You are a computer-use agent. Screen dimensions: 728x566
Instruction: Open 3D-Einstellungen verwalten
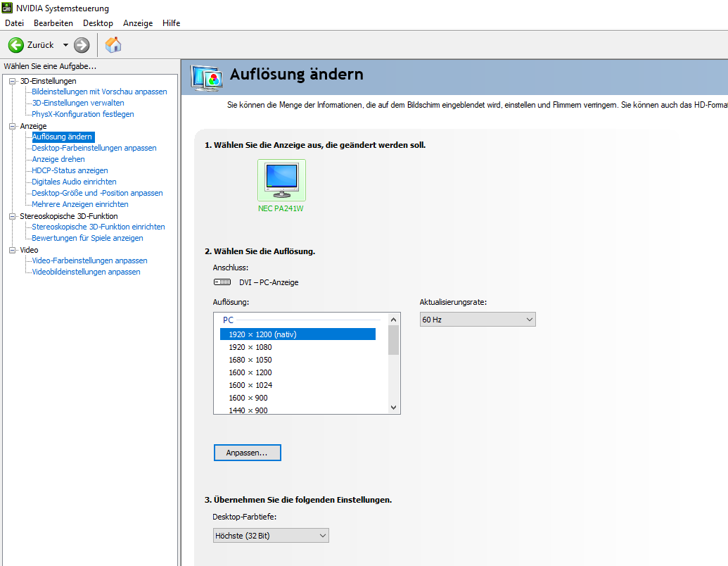coord(78,103)
